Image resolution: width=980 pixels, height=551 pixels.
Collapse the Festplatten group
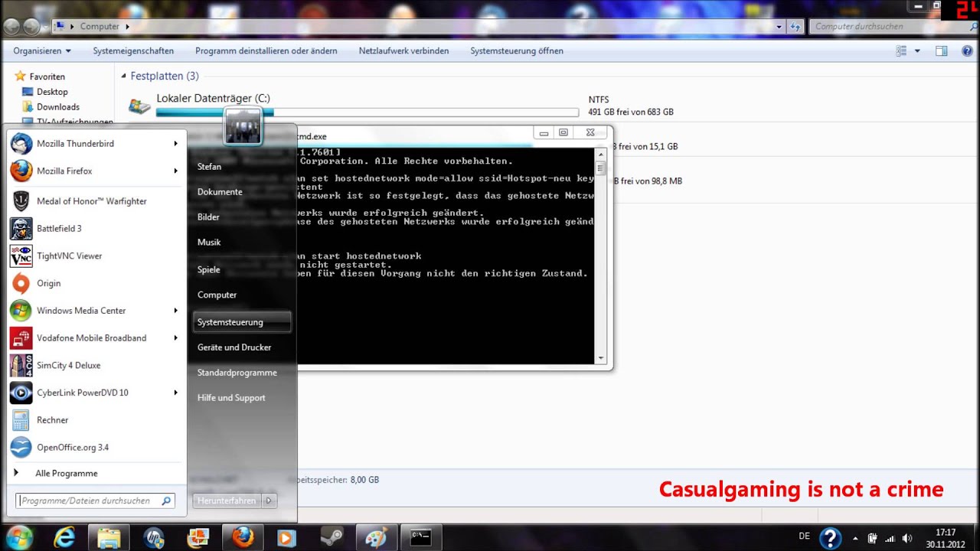[x=123, y=77]
